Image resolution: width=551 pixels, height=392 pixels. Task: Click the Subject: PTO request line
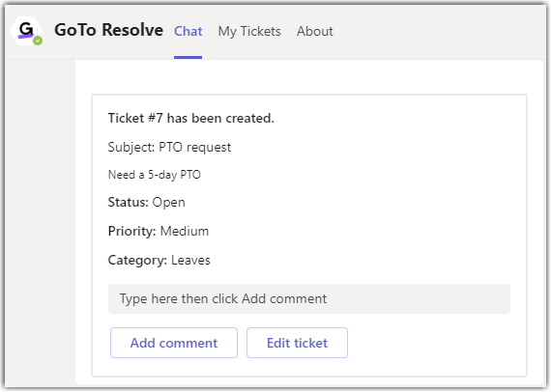(x=169, y=147)
